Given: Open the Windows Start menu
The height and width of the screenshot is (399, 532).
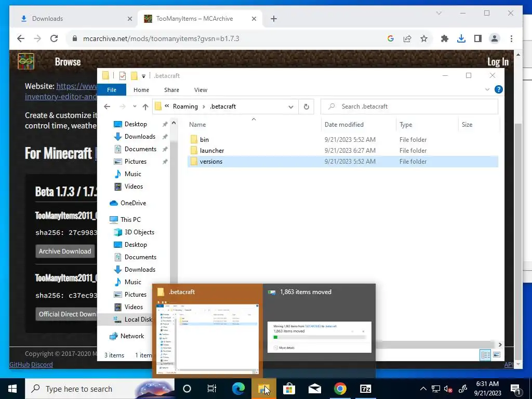Looking at the screenshot, I should 12,389.
